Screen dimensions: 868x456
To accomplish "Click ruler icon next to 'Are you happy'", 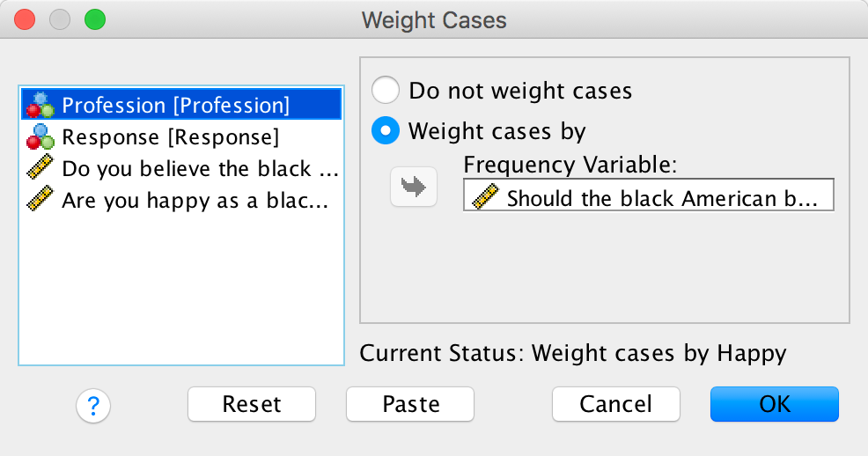I will pos(40,201).
